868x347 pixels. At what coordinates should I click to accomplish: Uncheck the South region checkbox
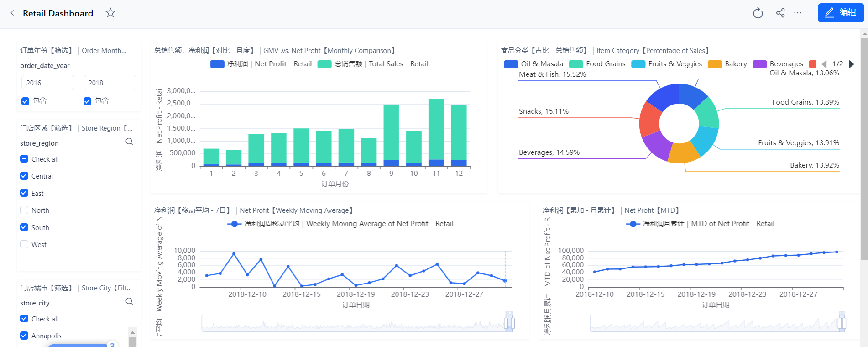(x=24, y=227)
